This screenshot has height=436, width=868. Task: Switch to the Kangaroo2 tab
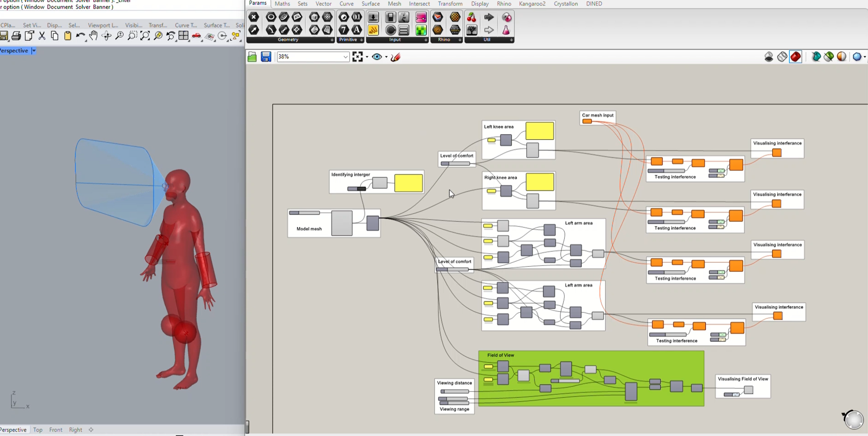[x=532, y=4]
